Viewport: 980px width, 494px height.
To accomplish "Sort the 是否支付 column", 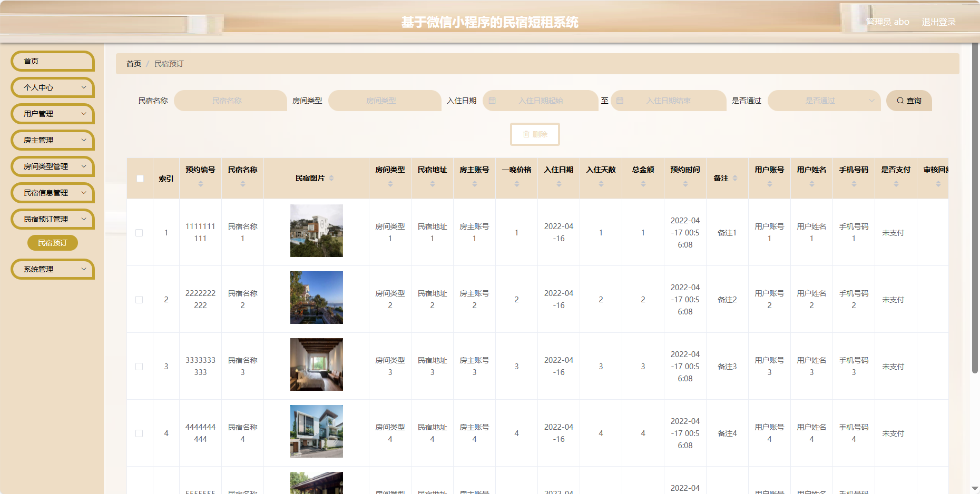I will coord(896,184).
